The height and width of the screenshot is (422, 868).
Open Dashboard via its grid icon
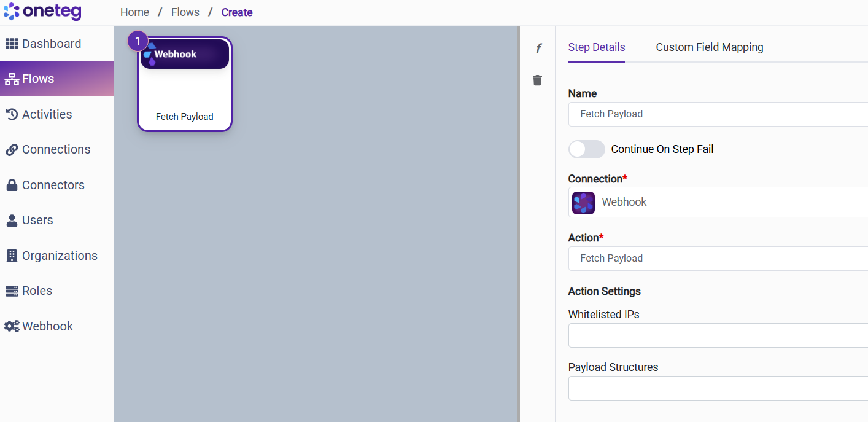(x=12, y=44)
